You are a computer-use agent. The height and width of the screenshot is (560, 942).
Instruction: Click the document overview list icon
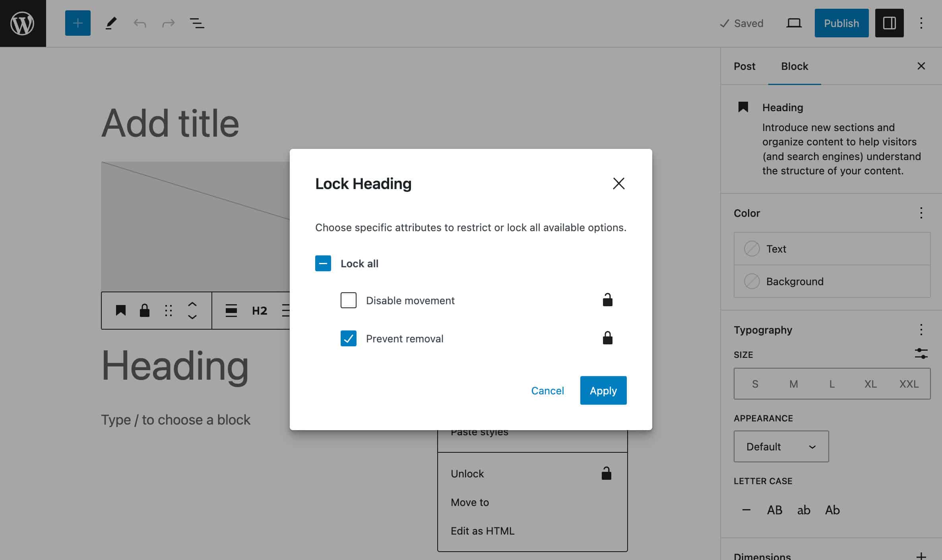(197, 23)
